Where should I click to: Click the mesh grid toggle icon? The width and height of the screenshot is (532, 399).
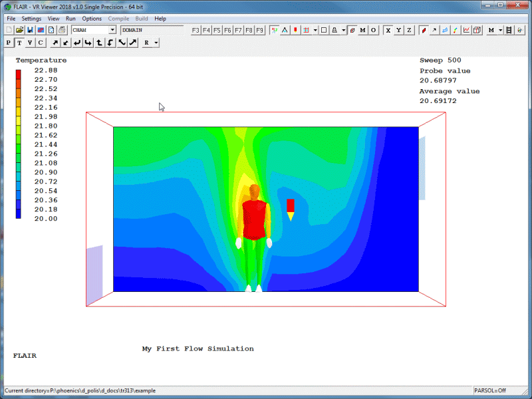pyautogui.click(x=306, y=30)
